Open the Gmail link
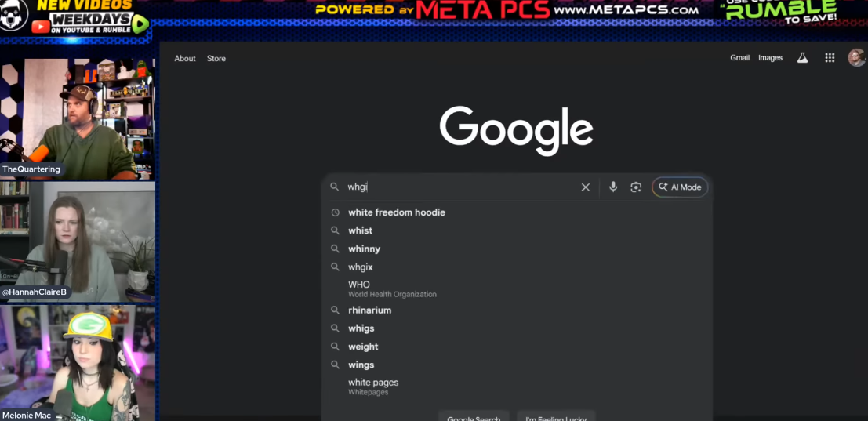 pos(739,57)
